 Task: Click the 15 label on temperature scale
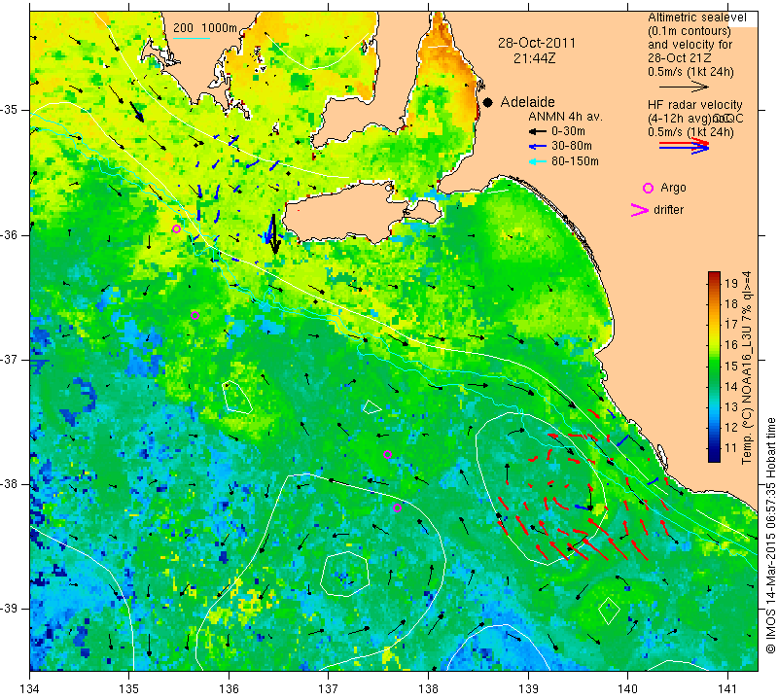click(x=731, y=367)
